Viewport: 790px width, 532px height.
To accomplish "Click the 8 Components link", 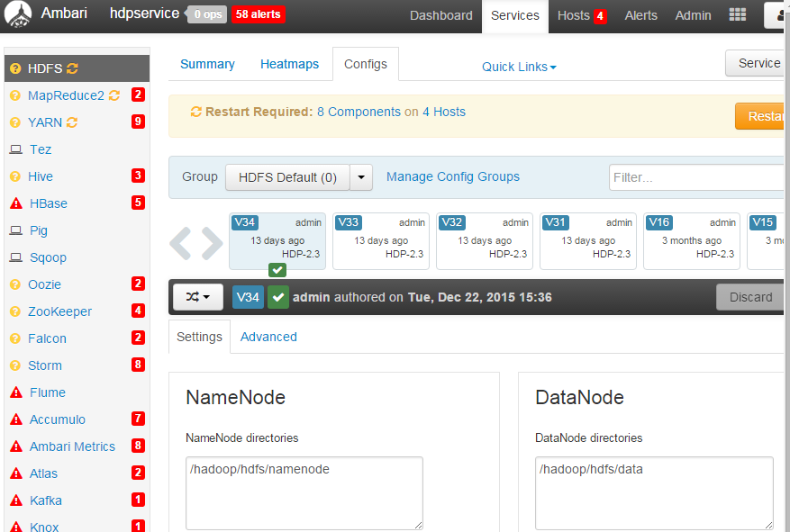I will pyautogui.click(x=359, y=112).
